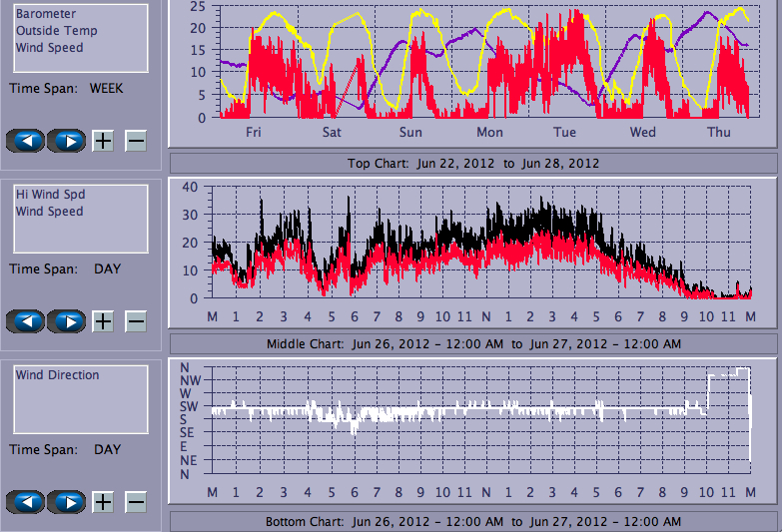Click the Top Chart date range caption

click(472, 164)
